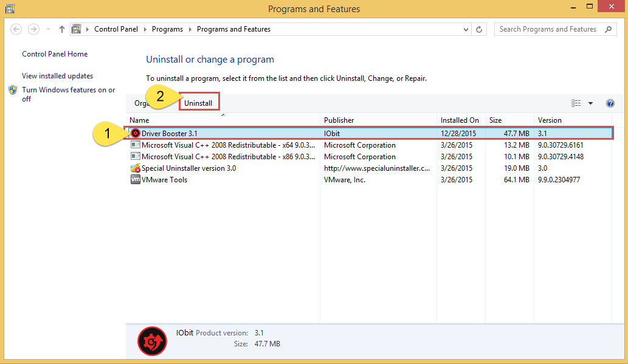Select VMware Tools entry
Viewport: 628px width, 364px height.
coord(369,180)
